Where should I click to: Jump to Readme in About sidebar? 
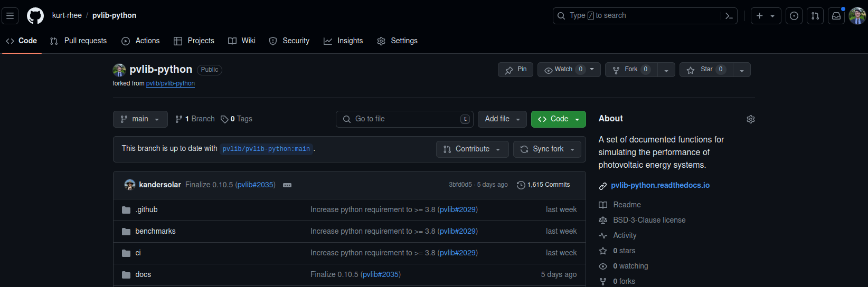[620, 205]
